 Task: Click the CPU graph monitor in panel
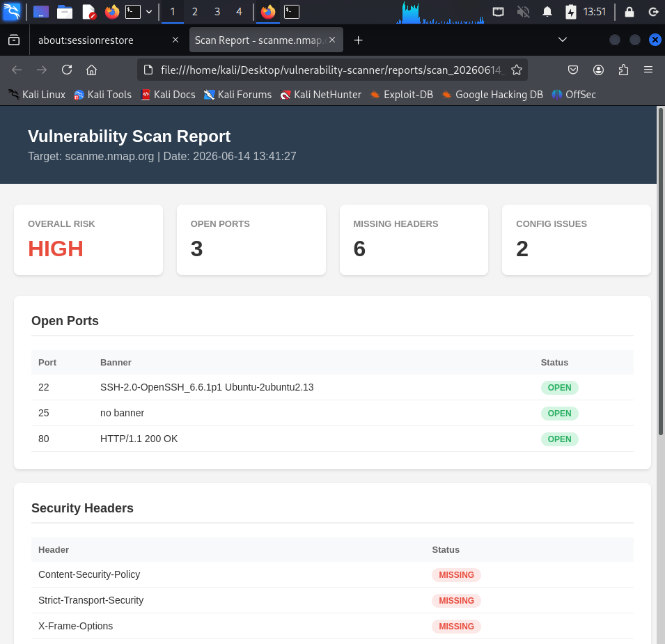[x=440, y=12]
